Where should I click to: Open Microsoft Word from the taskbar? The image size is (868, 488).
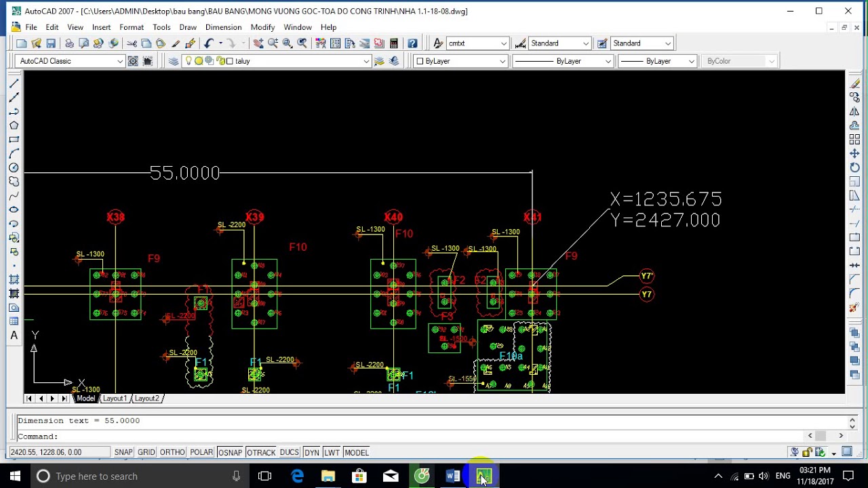click(x=453, y=476)
